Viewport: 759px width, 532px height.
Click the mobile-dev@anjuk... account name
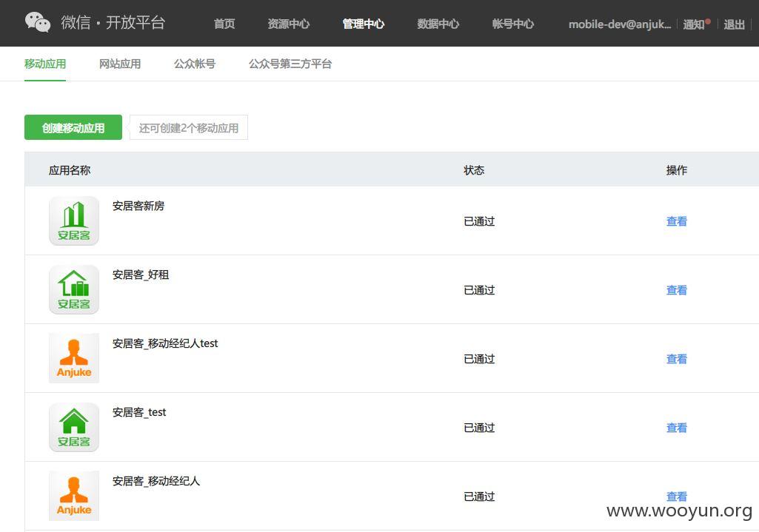click(620, 24)
